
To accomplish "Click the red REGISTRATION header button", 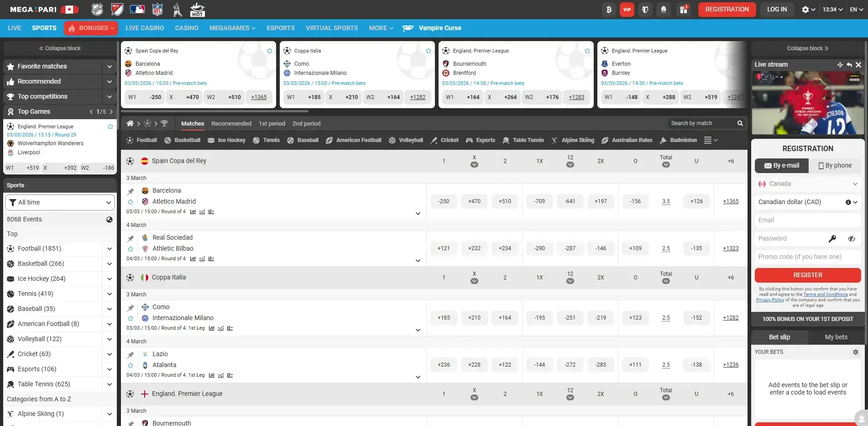I will pos(727,10).
